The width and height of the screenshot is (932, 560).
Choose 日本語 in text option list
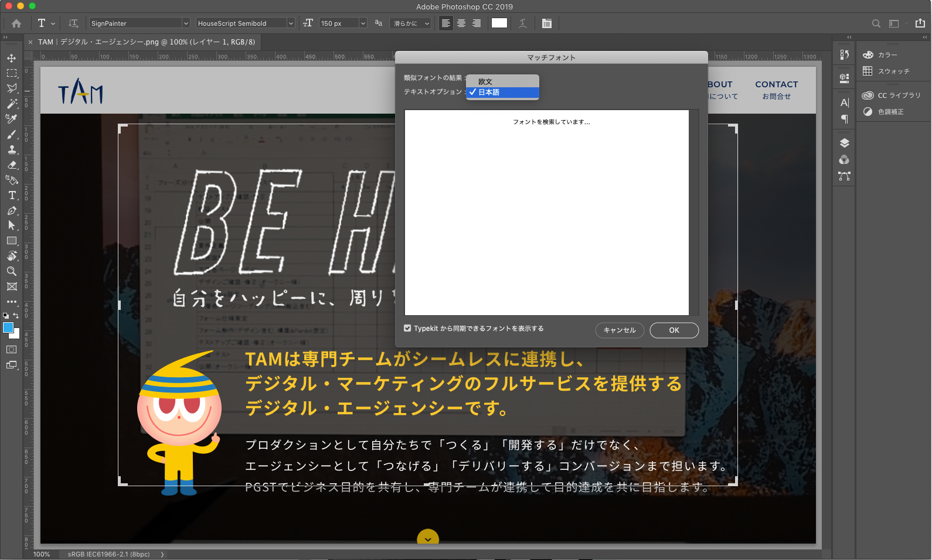click(x=502, y=92)
